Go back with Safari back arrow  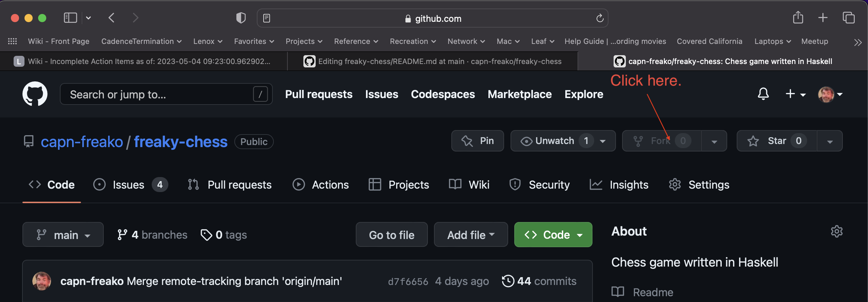pos(112,18)
